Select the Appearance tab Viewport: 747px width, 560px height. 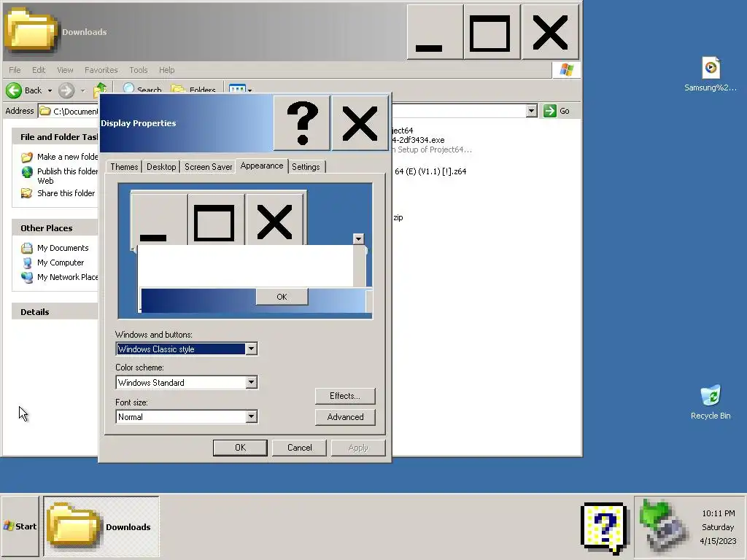(262, 166)
